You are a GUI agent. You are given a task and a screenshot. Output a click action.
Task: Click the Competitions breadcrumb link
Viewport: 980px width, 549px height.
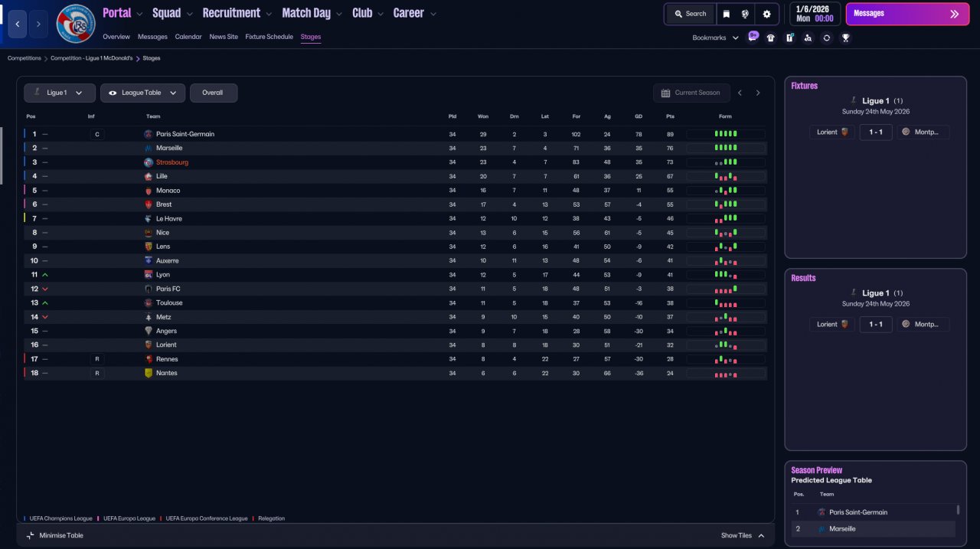point(24,58)
